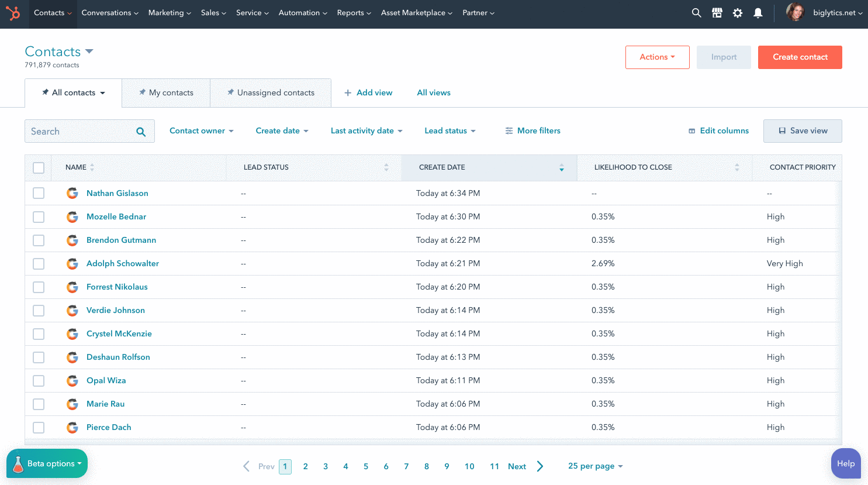Check the checkbox next to Mozelle Bednar
Image resolution: width=868 pixels, height=485 pixels.
(x=39, y=216)
